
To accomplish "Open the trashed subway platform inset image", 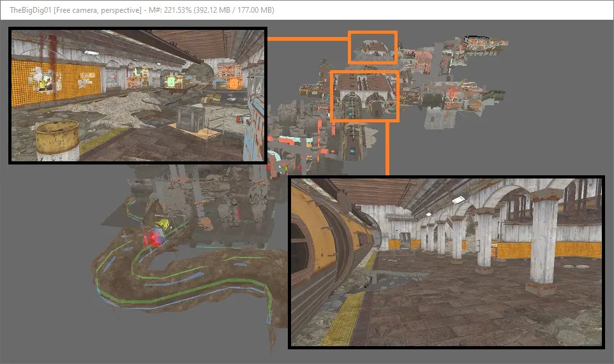I will (x=138, y=96).
